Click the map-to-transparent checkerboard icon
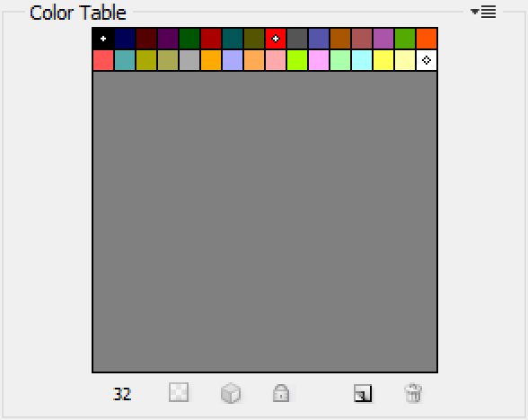Viewport: 528px width, 420px height. [179, 392]
